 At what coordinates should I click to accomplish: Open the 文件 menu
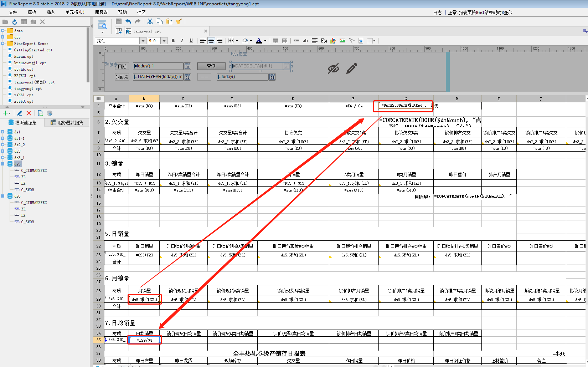pyautogui.click(x=13, y=12)
